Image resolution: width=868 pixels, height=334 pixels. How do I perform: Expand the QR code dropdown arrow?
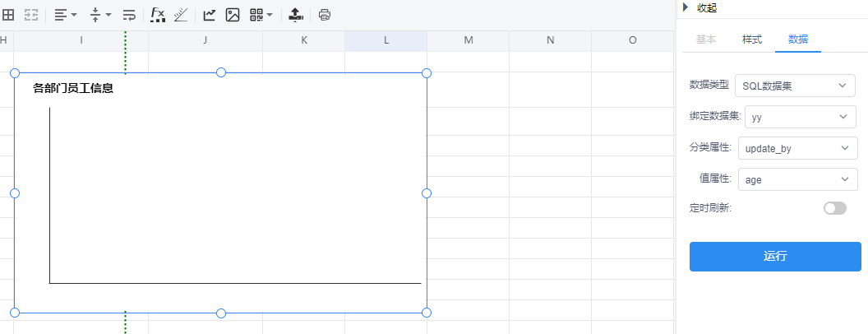[x=270, y=15]
